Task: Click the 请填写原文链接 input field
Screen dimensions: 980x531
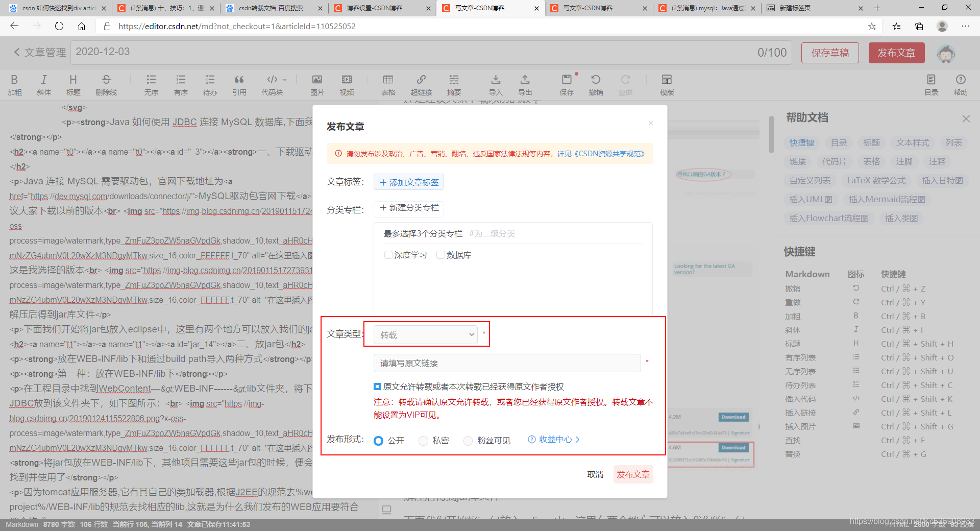Action: coord(507,363)
